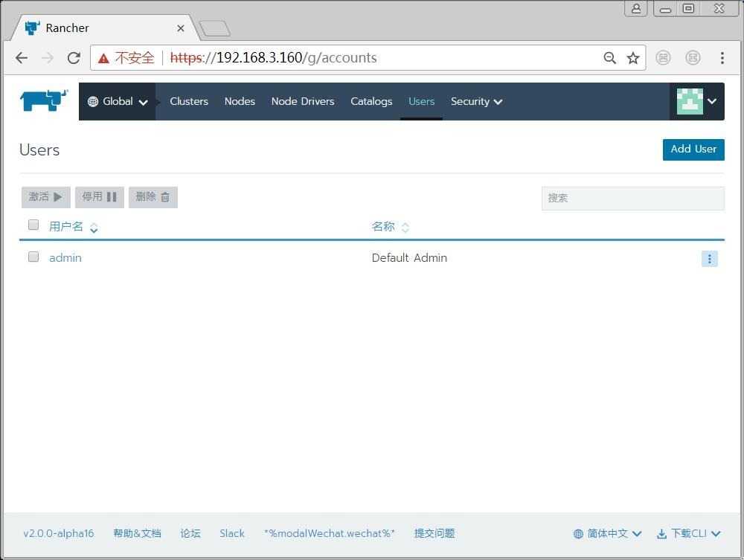Select the admin row checkbox
This screenshot has width=744, height=560.
(x=33, y=257)
